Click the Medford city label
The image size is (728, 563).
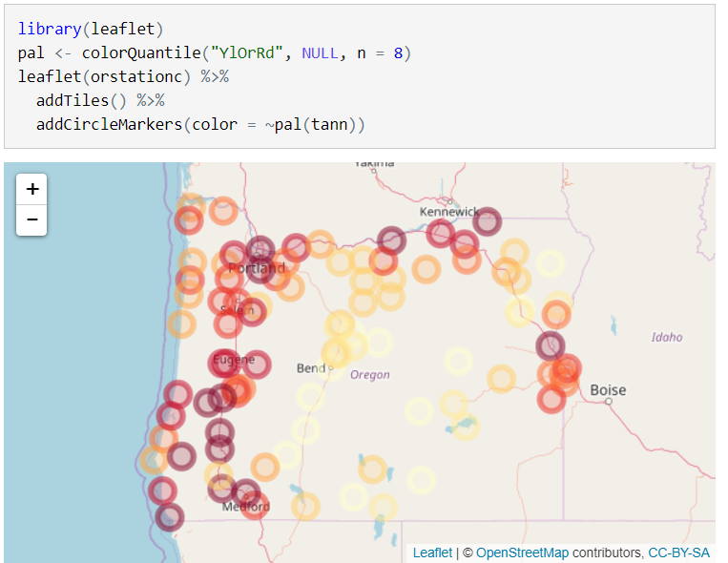point(247,507)
